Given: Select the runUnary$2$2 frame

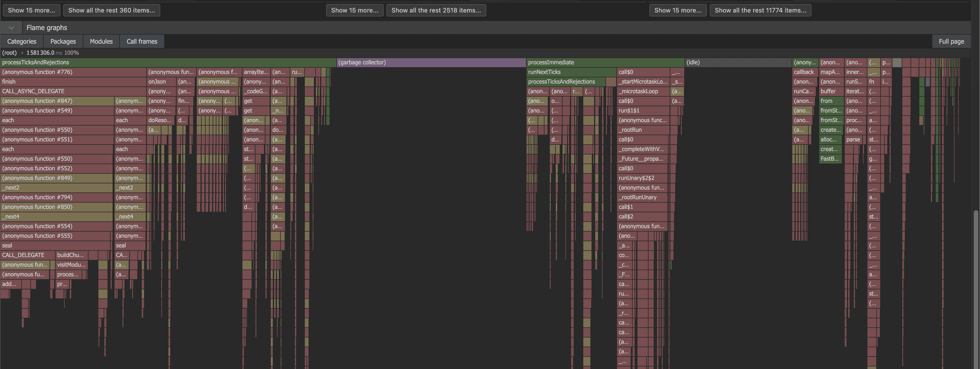Looking at the screenshot, I should click(643, 178).
